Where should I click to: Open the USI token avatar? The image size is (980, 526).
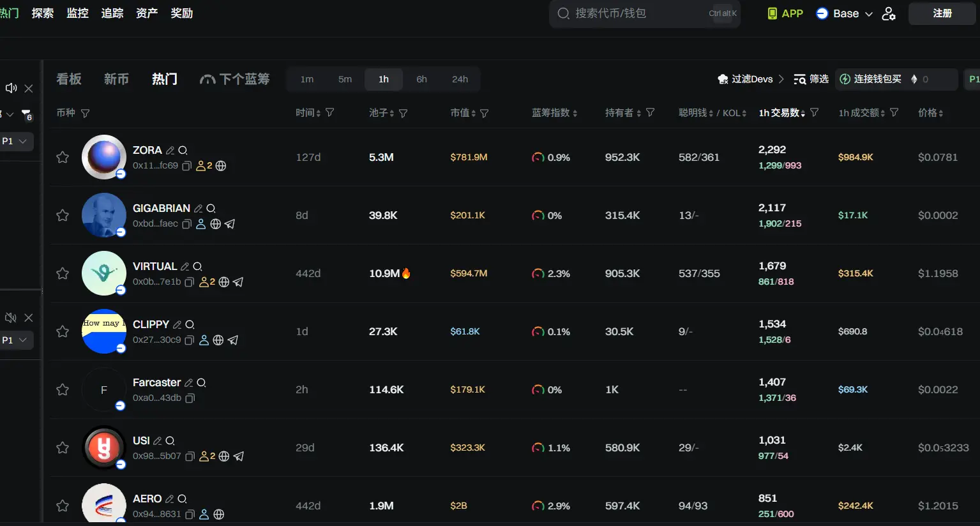[104, 447]
